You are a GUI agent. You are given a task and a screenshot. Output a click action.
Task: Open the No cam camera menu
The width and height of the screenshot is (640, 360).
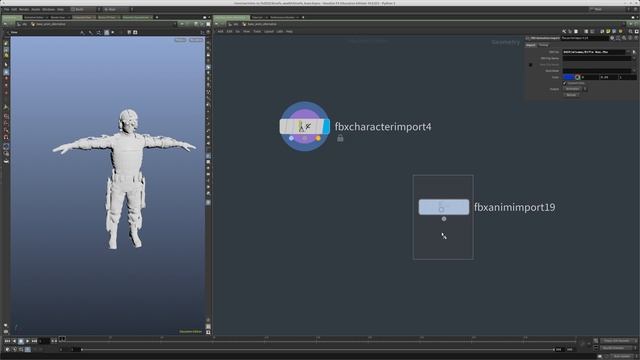coord(196,40)
